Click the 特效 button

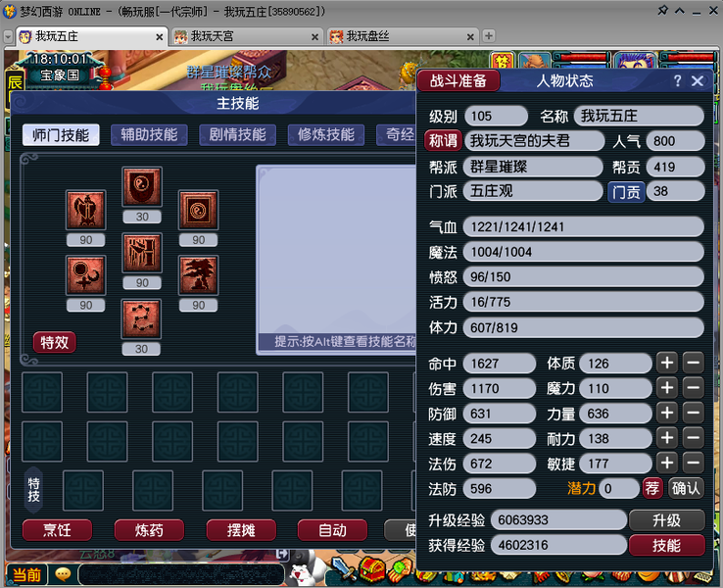(54, 343)
